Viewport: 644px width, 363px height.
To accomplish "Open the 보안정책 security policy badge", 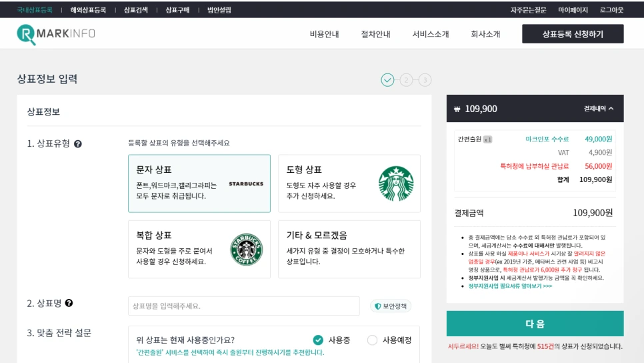I will click(391, 306).
